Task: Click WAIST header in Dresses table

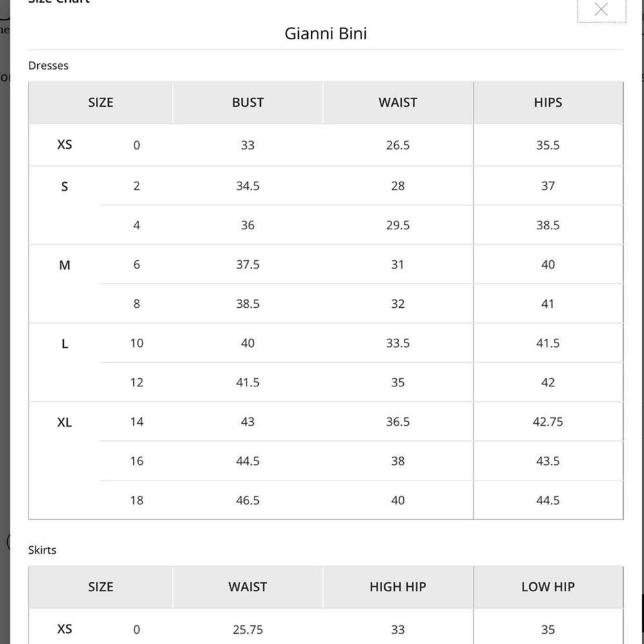Action: 398,102
